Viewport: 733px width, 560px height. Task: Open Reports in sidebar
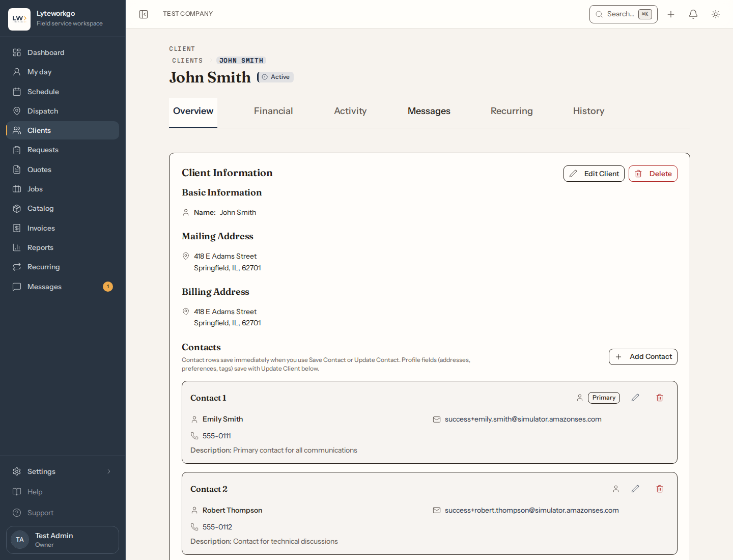63,247
